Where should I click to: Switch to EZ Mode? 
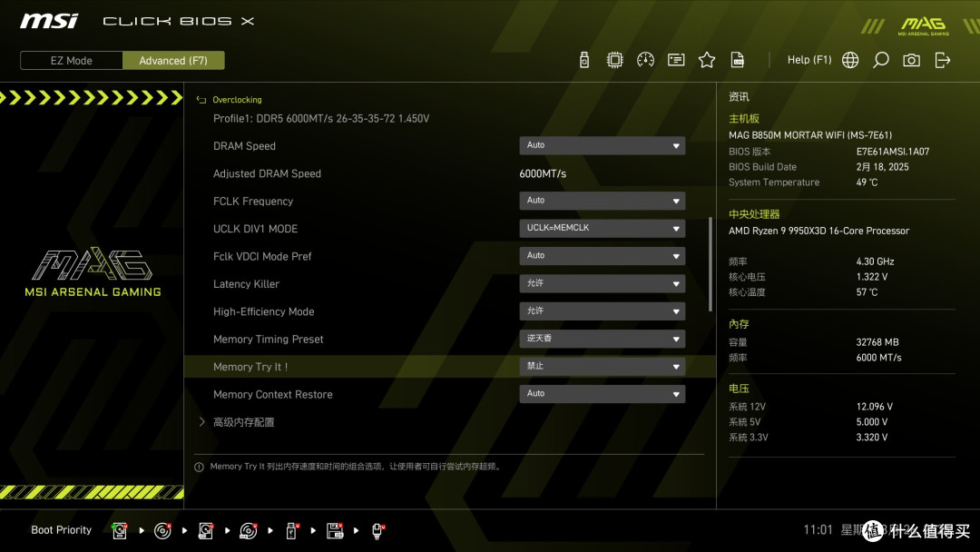pos(72,61)
